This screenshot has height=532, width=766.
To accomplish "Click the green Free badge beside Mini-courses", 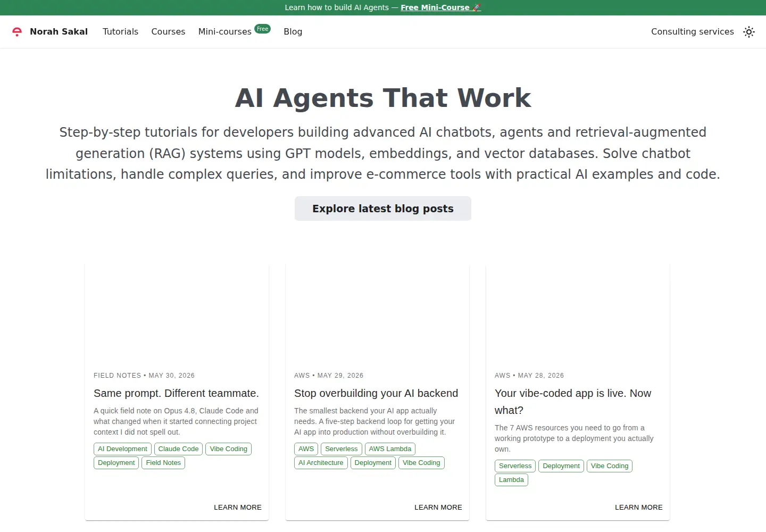I will coord(263,29).
